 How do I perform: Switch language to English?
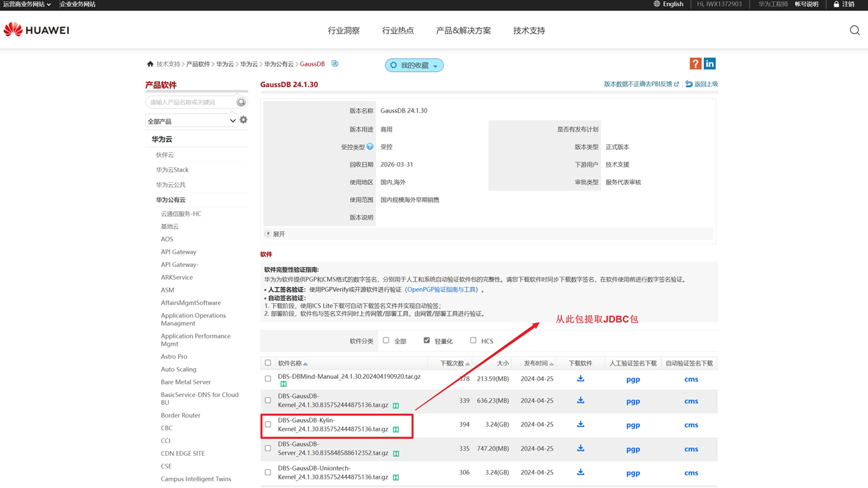click(x=673, y=4)
